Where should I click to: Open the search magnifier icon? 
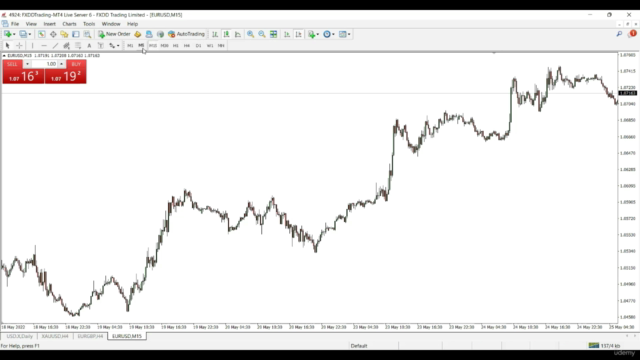point(619,34)
